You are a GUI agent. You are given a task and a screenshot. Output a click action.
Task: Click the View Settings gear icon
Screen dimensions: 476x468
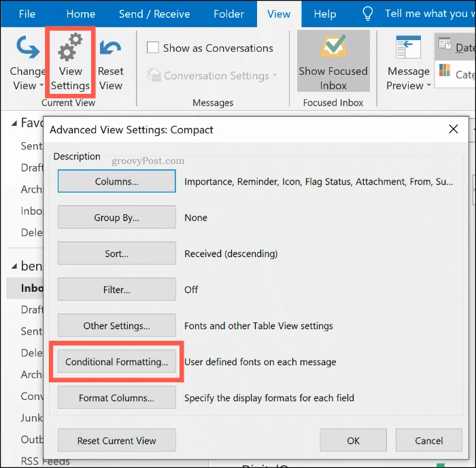pyautogui.click(x=71, y=48)
